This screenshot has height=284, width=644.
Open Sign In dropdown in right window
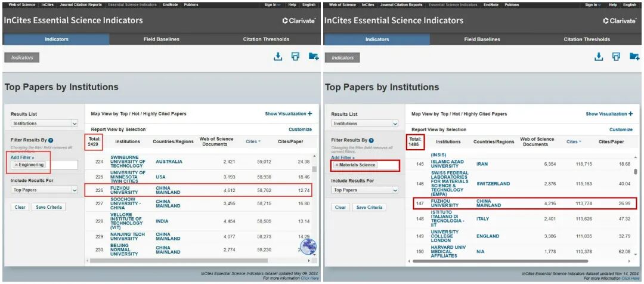(x=593, y=5)
